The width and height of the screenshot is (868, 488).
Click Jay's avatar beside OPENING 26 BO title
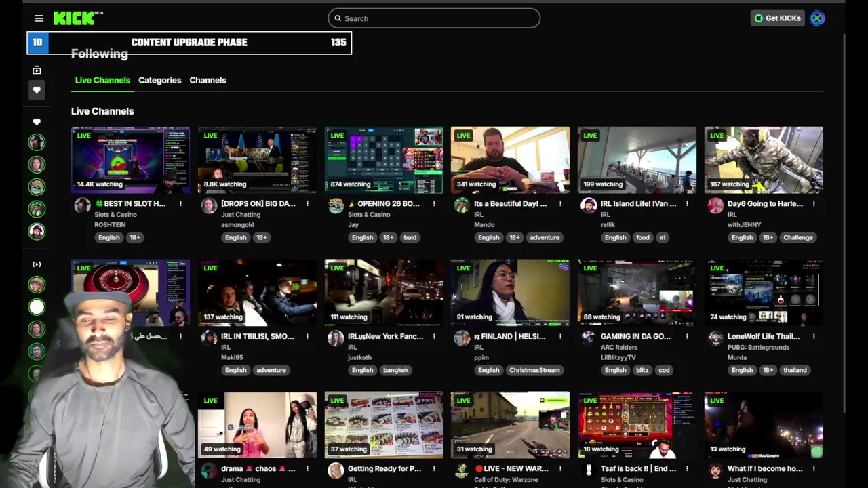336,206
